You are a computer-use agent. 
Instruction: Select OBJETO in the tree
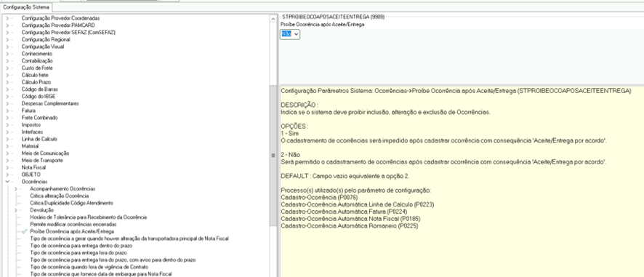(31, 174)
